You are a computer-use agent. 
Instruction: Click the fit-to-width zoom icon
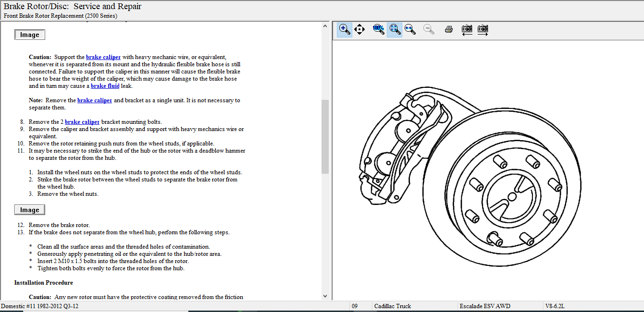pyautogui.click(x=410, y=29)
